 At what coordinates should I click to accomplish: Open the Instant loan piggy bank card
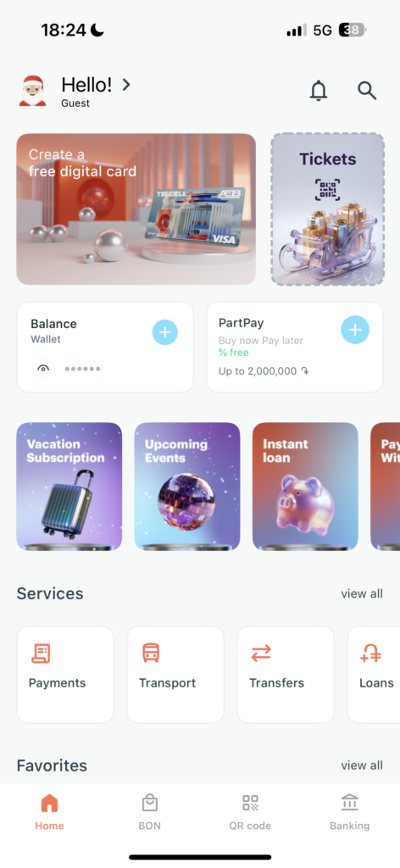(305, 487)
